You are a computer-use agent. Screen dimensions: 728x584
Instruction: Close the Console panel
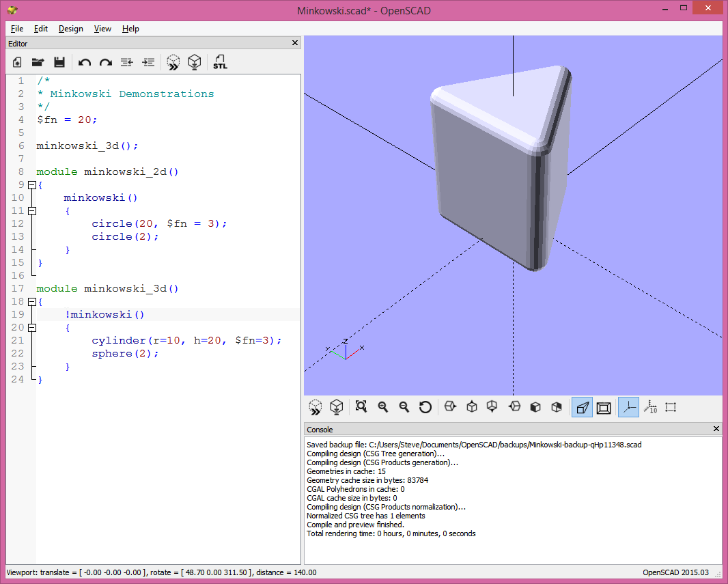point(716,429)
